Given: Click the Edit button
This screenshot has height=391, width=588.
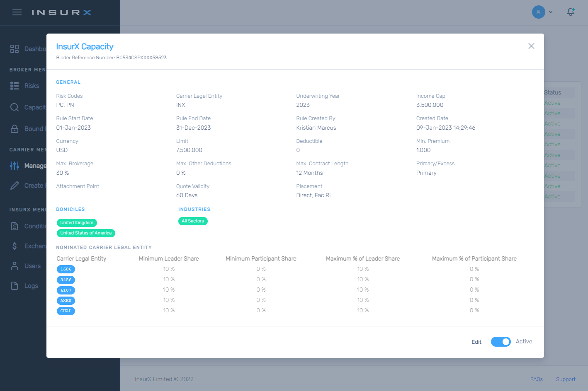Looking at the screenshot, I should tap(476, 342).
